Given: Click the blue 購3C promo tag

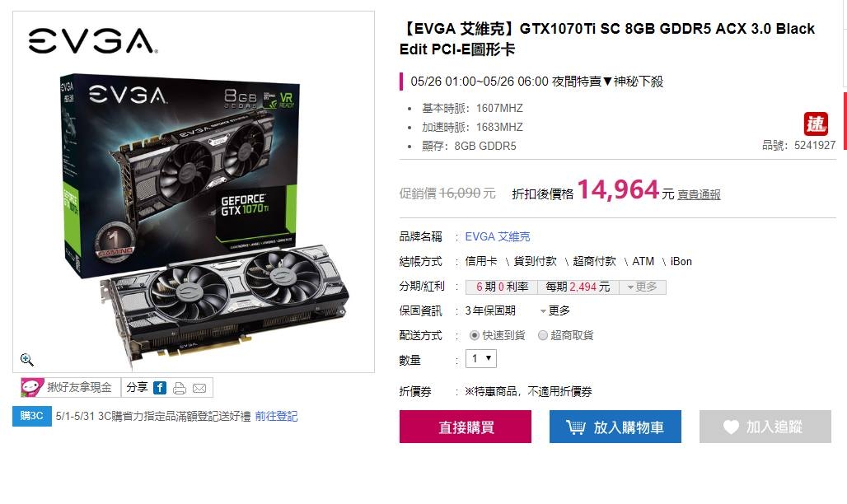Looking at the screenshot, I should coord(32,416).
